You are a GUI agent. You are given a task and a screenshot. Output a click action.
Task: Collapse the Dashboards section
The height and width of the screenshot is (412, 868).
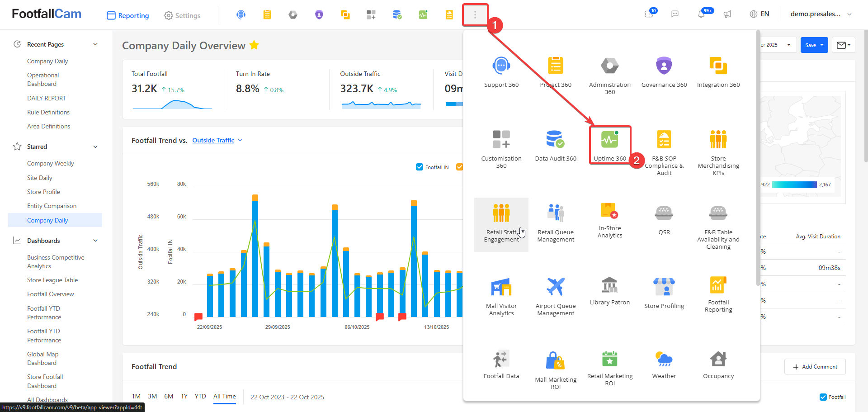(x=95, y=241)
